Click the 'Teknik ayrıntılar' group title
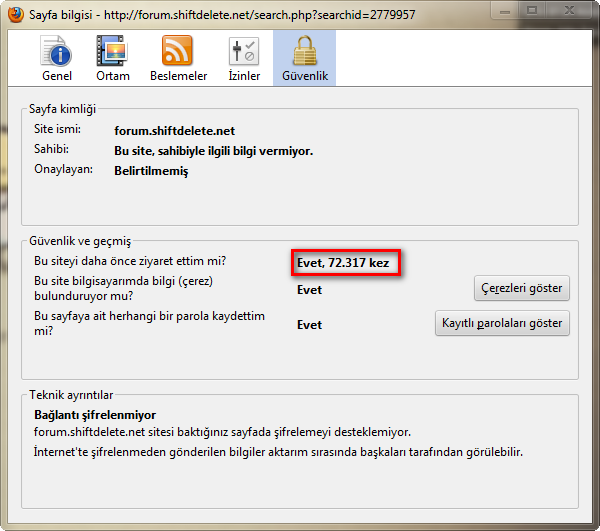600x531 pixels. (x=71, y=395)
